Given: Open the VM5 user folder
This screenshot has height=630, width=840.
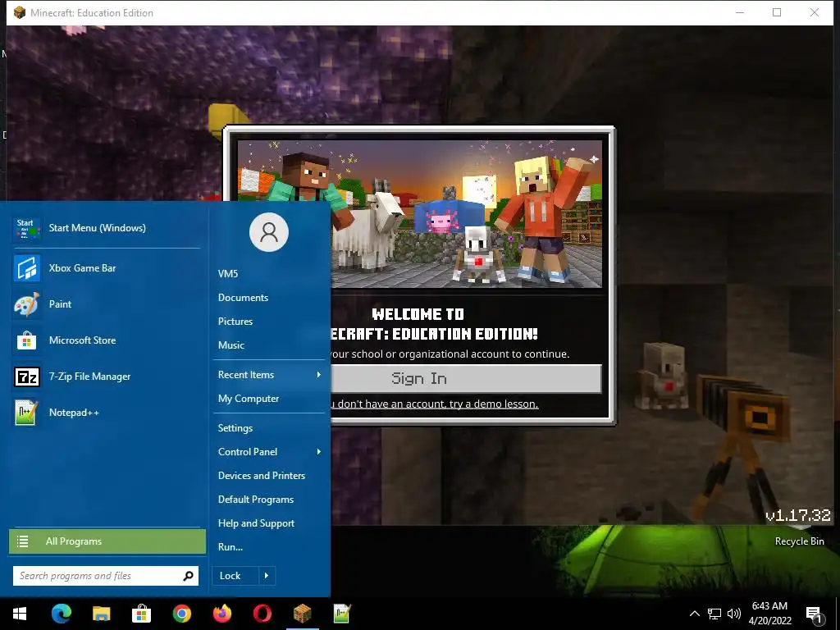Looking at the screenshot, I should (228, 274).
